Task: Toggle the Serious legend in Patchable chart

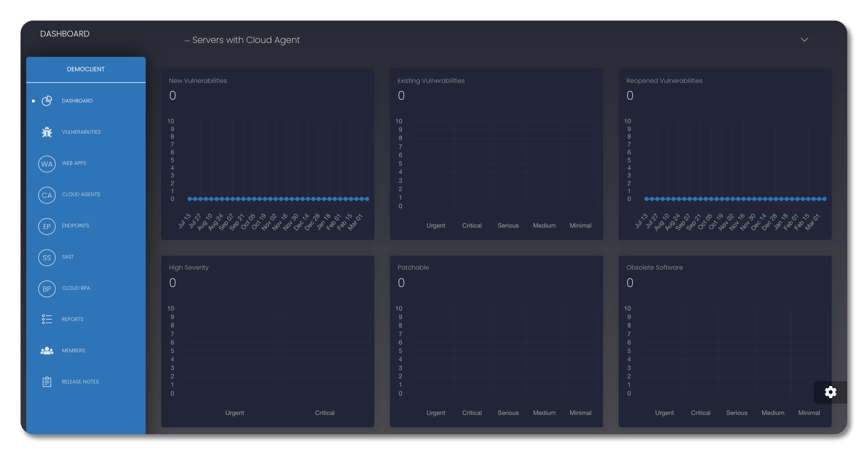Action: [x=508, y=413]
